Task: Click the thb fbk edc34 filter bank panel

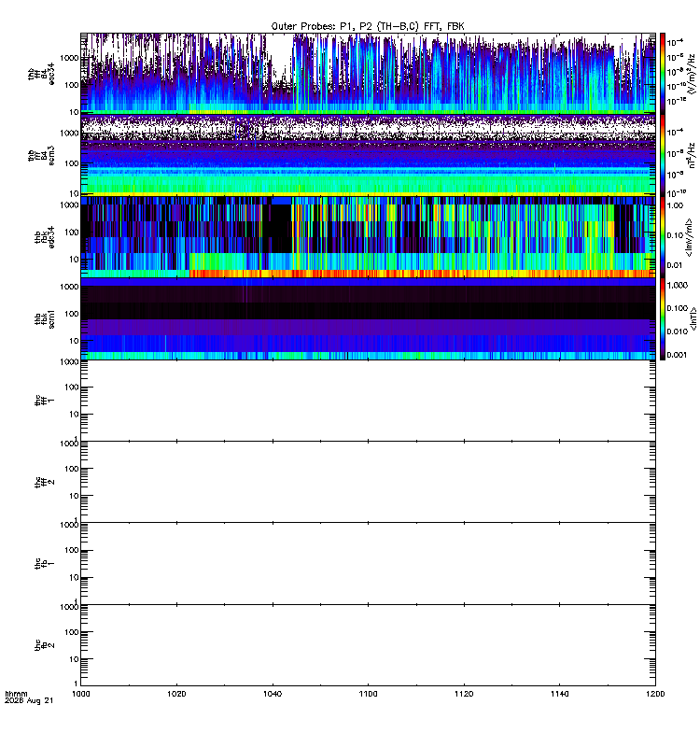Action: click(368, 237)
